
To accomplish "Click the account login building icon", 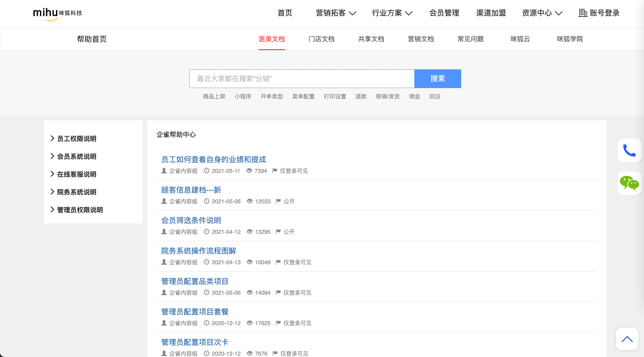I will coord(583,13).
